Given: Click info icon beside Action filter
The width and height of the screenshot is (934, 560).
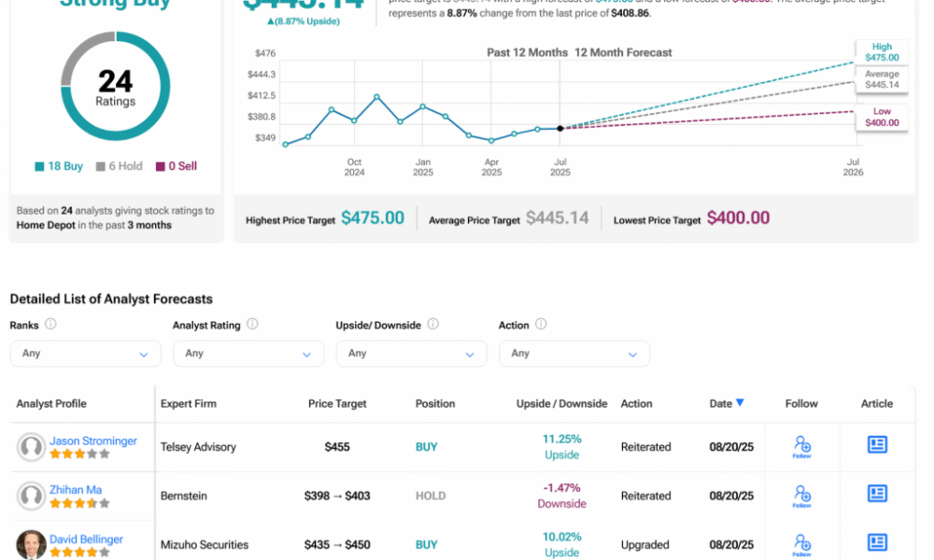Looking at the screenshot, I should [x=541, y=325].
